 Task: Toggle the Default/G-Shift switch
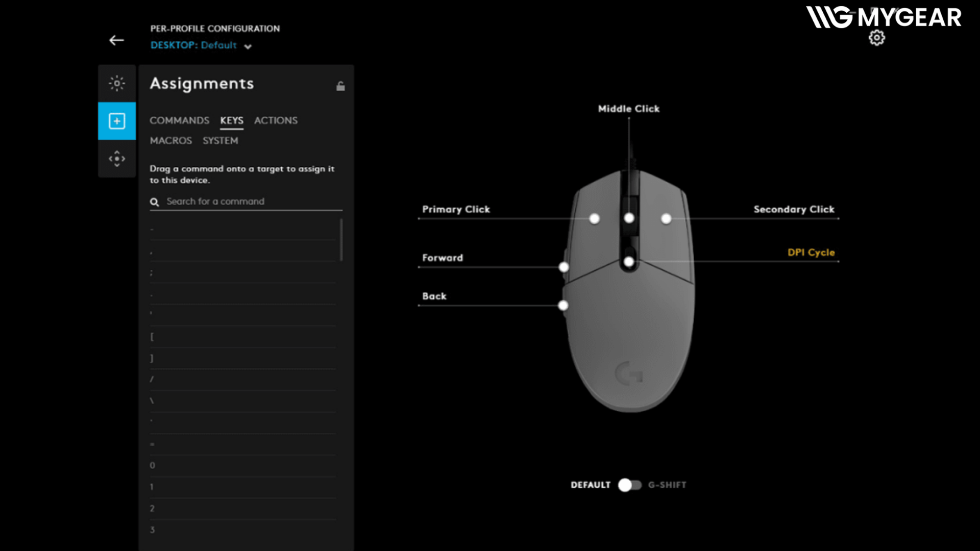point(629,485)
